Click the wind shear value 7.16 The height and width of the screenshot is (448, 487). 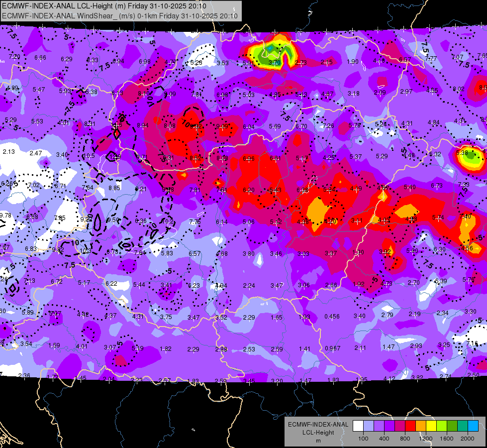(x=472, y=343)
